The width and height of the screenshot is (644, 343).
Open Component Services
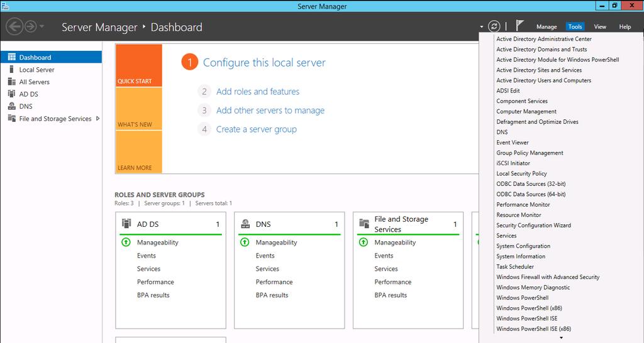pos(521,101)
